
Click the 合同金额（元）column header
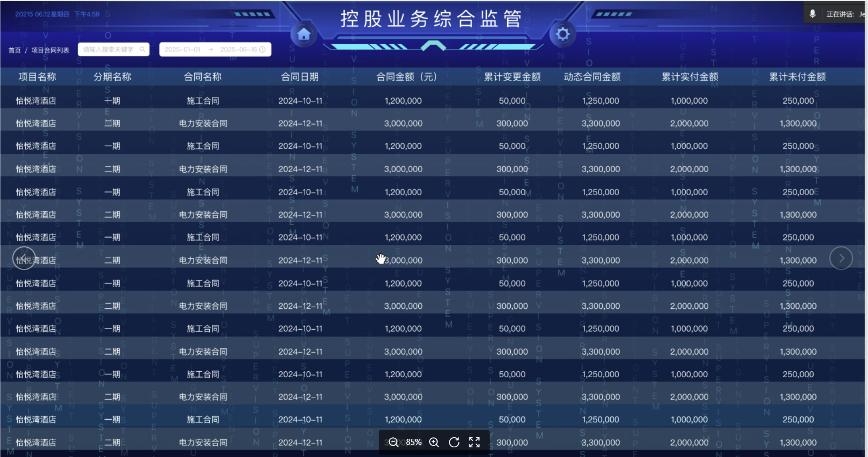pos(406,77)
